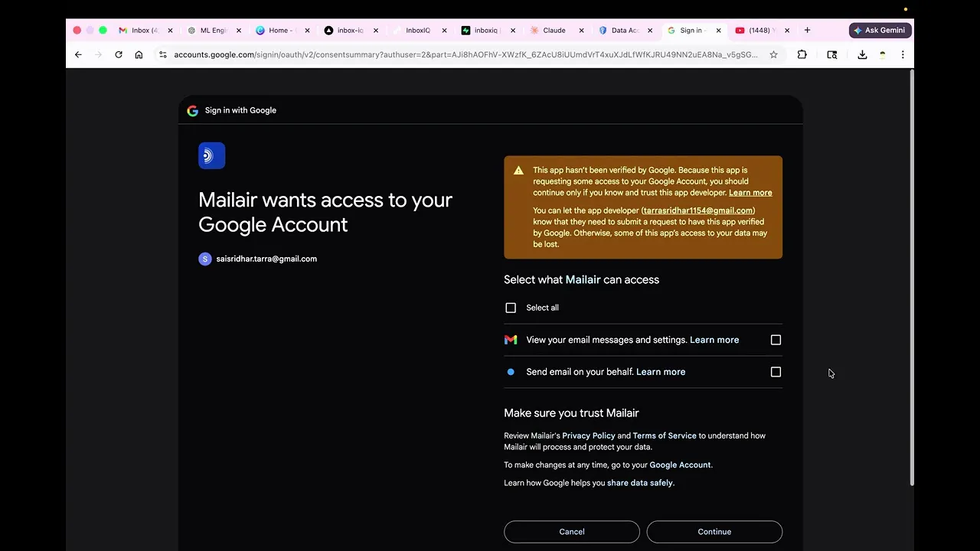Open Learn more for Send email on your behalf

click(661, 372)
